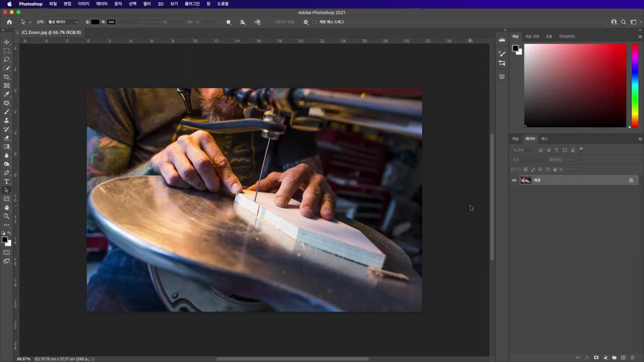Select the Spot Healing Brush tool

(x=6, y=103)
